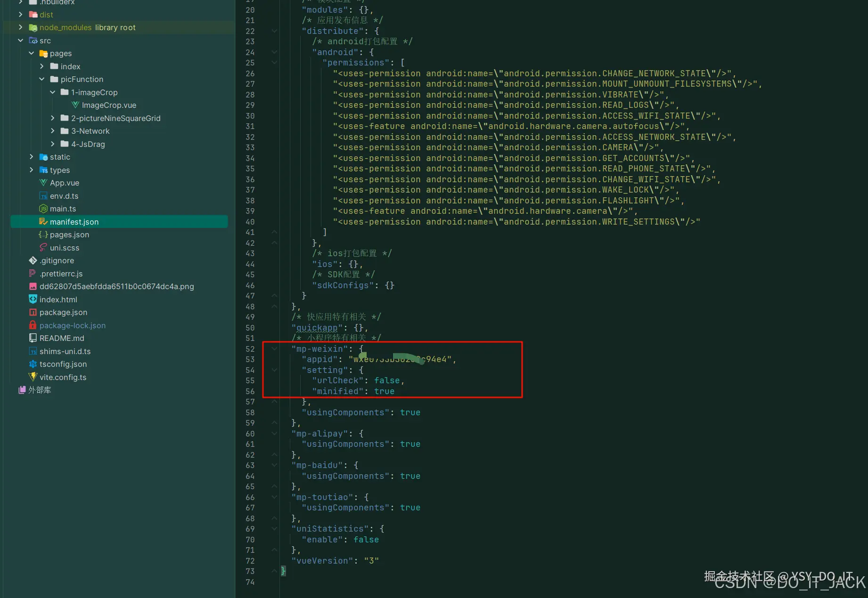Click the TypeScript icon beside shims-uni.d.ts

point(33,351)
